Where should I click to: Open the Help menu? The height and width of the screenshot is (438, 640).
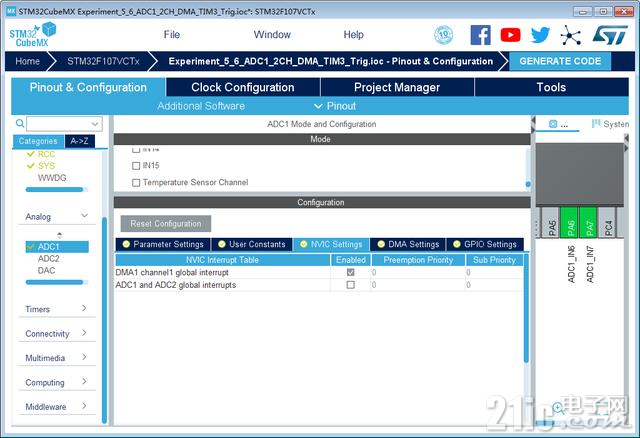353,35
